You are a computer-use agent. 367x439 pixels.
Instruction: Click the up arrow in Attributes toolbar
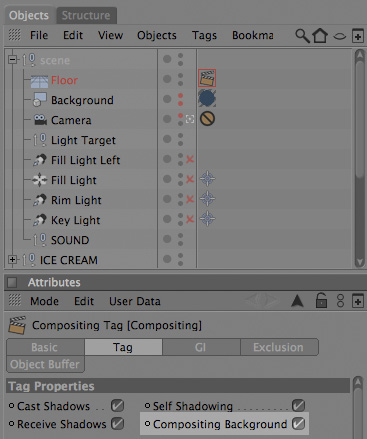coord(297,301)
